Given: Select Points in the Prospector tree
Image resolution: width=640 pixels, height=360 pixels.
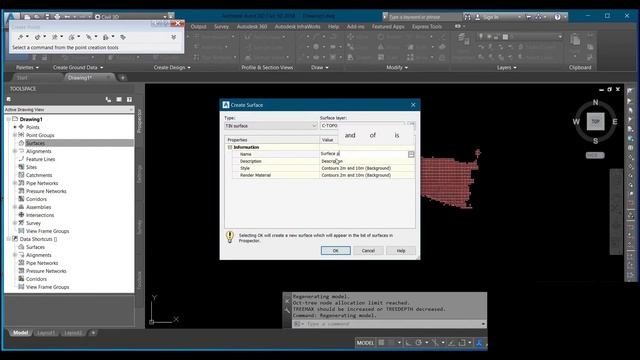Looking at the screenshot, I should pos(33,127).
